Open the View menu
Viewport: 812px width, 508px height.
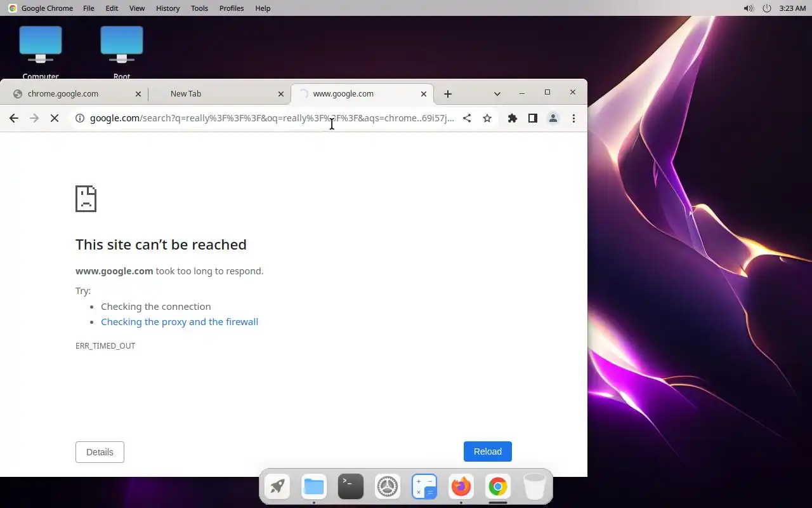137,8
